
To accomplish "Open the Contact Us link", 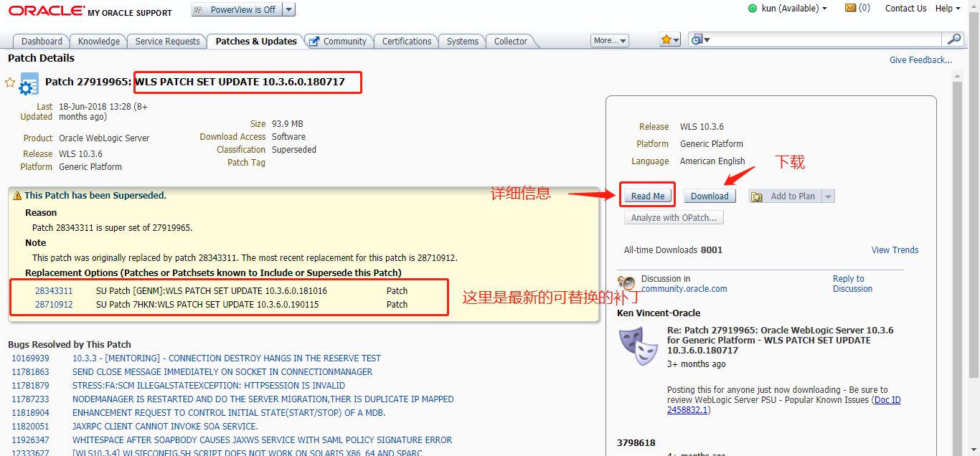I will [x=905, y=9].
